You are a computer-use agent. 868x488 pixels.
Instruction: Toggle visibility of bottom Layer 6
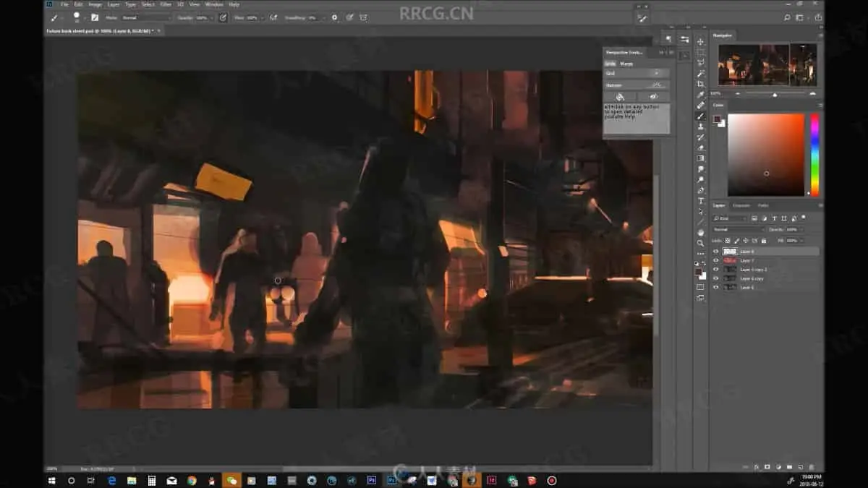[716, 287]
